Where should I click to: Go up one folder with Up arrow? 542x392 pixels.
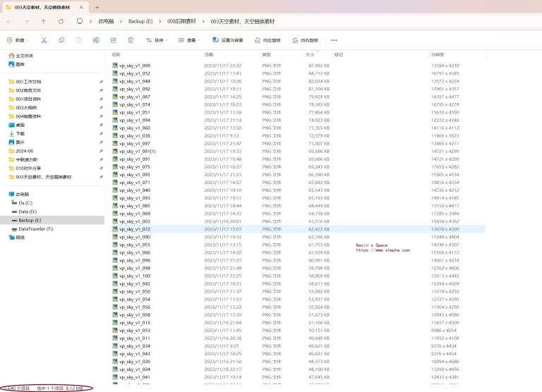(x=43, y=21)
